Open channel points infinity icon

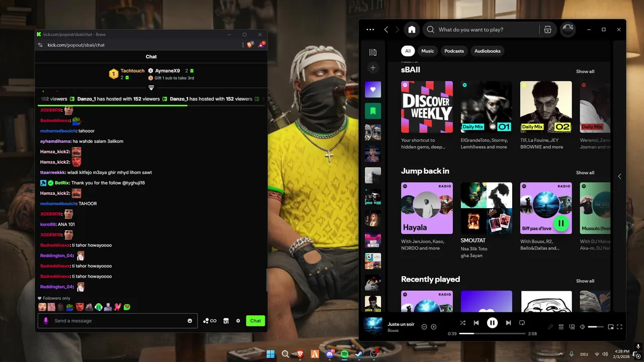(210, 321)
